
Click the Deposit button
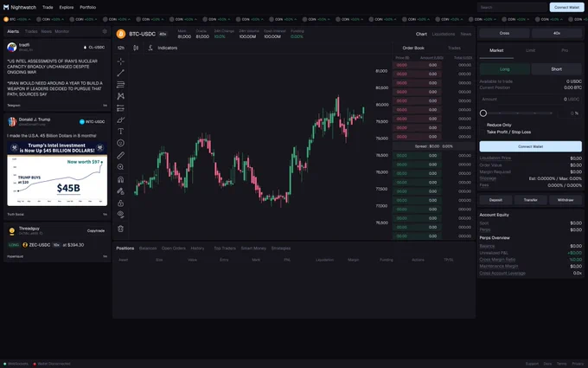point(495,200)
